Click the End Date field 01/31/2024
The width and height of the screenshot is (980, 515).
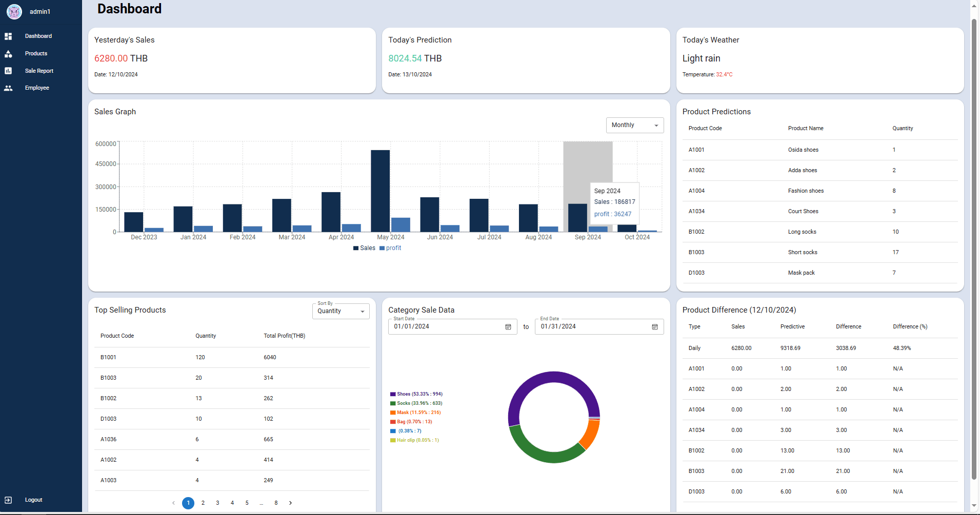pyautogui.click(x=599, y=327)
